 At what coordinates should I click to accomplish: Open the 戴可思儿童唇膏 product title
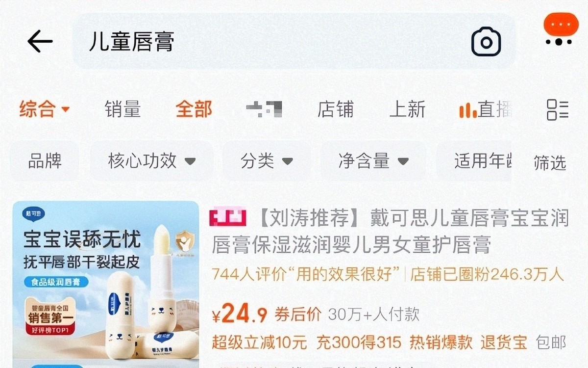[x=391, y=231]
